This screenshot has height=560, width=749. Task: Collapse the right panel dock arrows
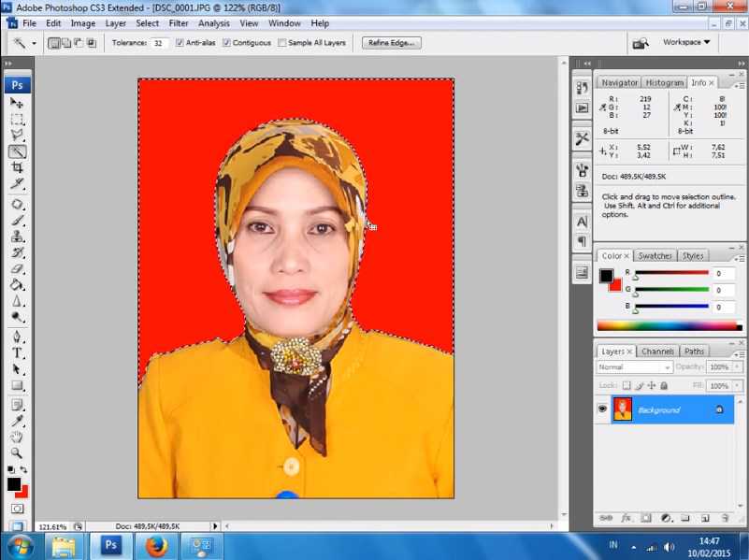(x=741, y=63)
